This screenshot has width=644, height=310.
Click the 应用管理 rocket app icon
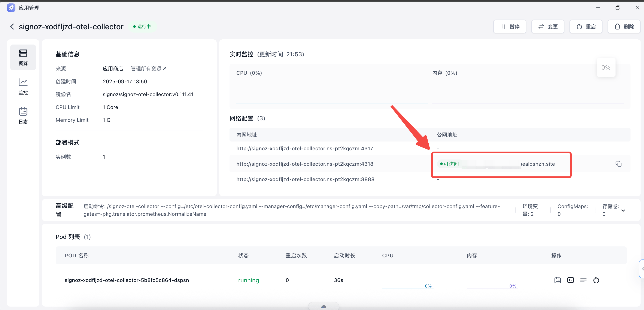[11, 8]
